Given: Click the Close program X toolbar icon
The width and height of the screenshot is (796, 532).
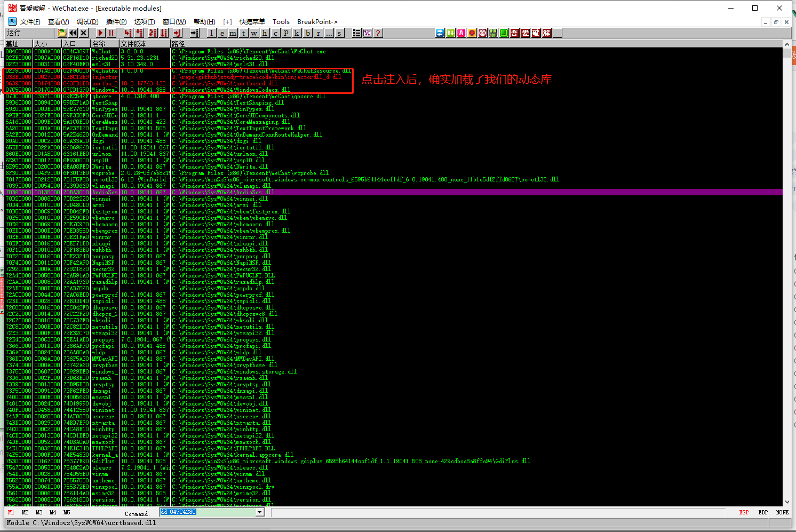Looking at the screenshot, I should 84,33.
